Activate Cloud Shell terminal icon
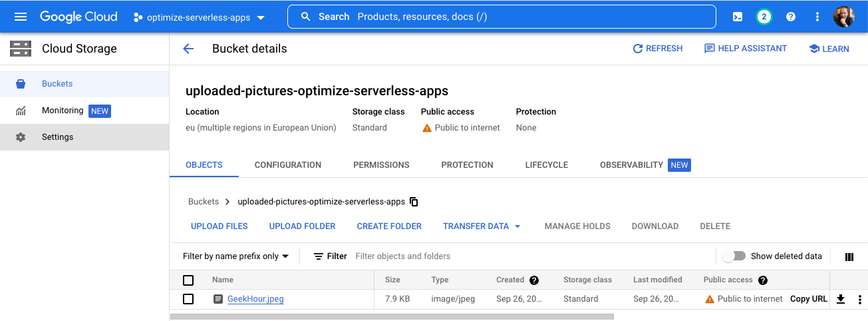The width and height of the screenshot is (868, 321). pos(738,17)
